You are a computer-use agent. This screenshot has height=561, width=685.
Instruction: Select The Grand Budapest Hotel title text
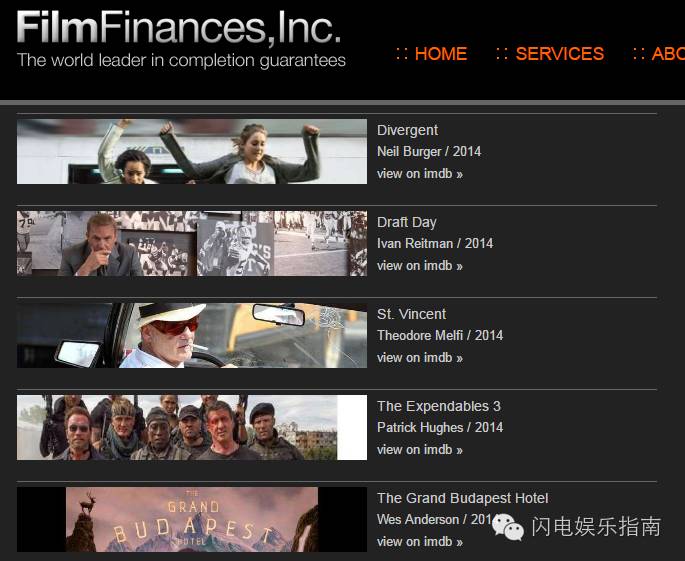[463, 498]
